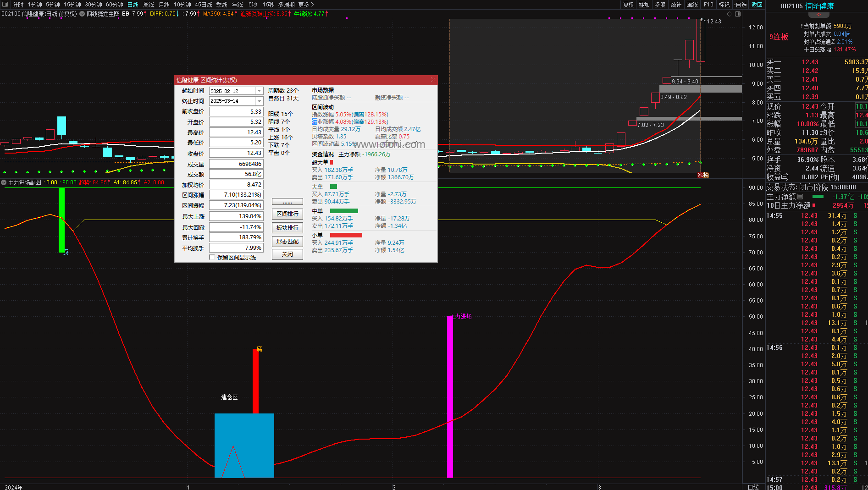Click the small list icon beside 主力净额
Image resolution: width=868 pixels, height=490 pixels.
point(800,197)
